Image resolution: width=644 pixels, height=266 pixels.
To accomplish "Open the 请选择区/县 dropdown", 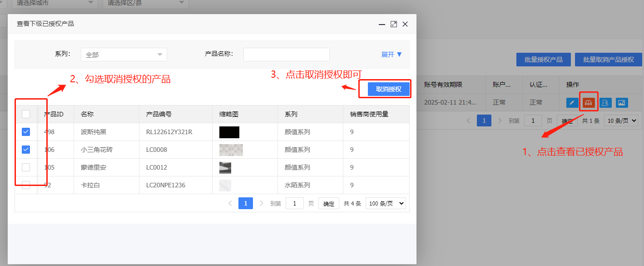I will [x=146, y=3].
